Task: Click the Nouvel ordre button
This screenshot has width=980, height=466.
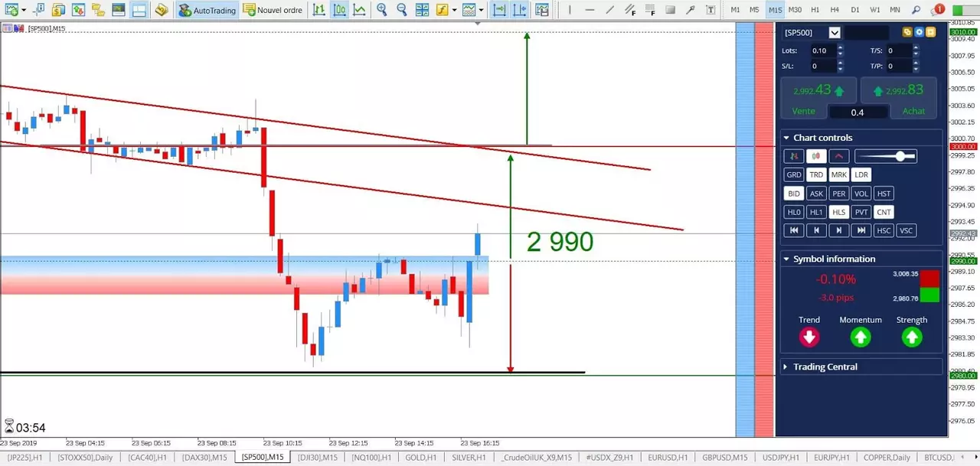Action: point(273,10)
